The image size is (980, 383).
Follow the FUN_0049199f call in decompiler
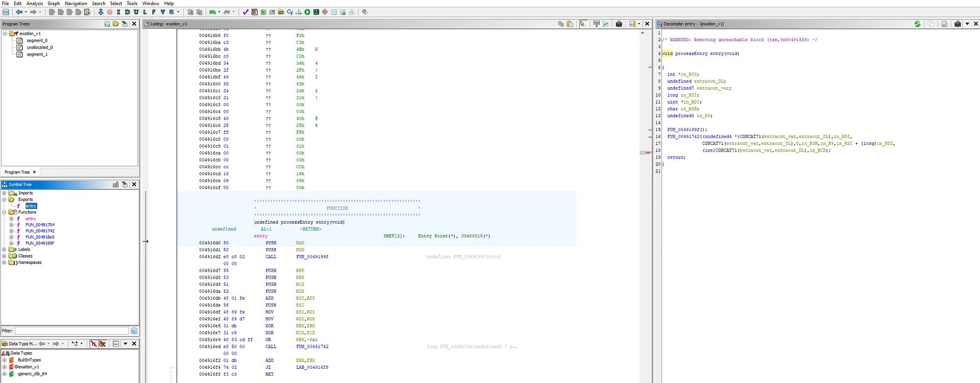pyautogui.click(x=684, y=130)
